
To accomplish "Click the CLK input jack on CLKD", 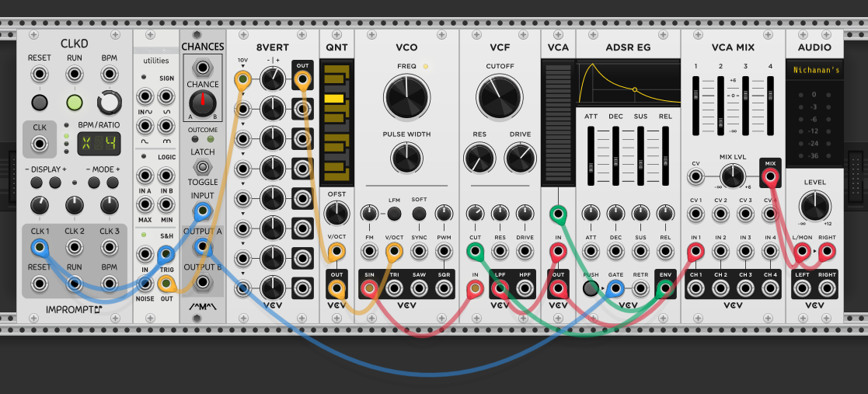I will pos(40,145).
